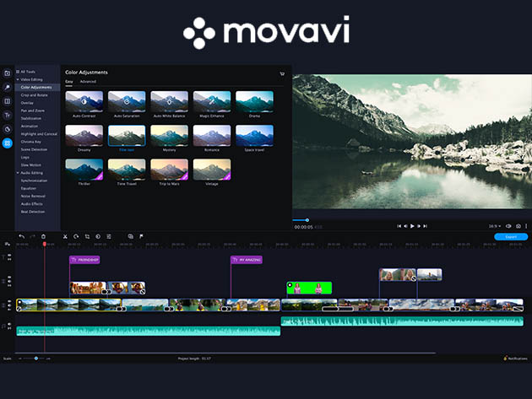Step back one frame in preview

(x=405, y=226)
